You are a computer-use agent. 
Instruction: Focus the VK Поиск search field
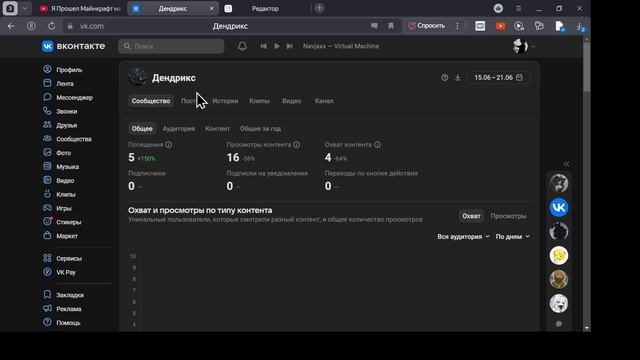coord(171,46)
